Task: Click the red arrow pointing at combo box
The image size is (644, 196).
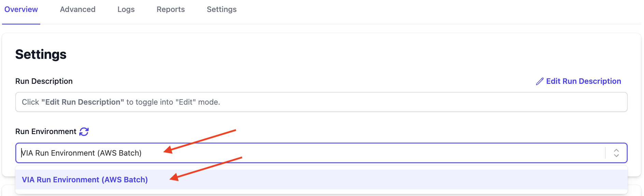Action: coord(200,141)
